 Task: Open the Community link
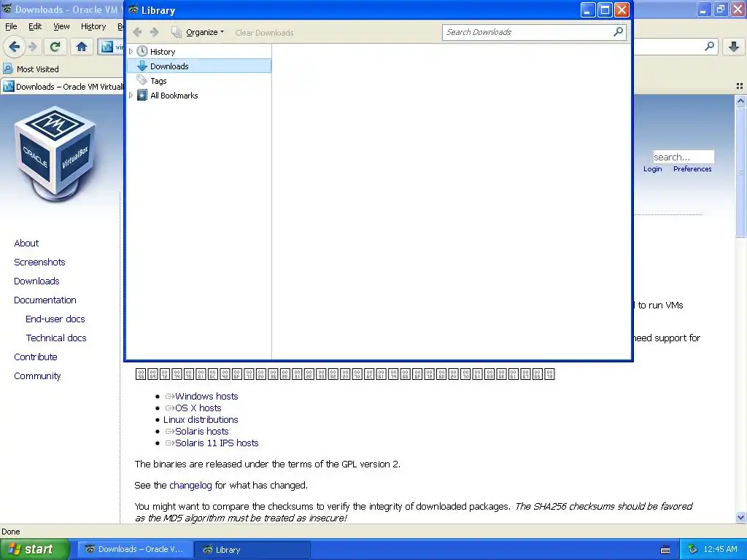(37, 376)
